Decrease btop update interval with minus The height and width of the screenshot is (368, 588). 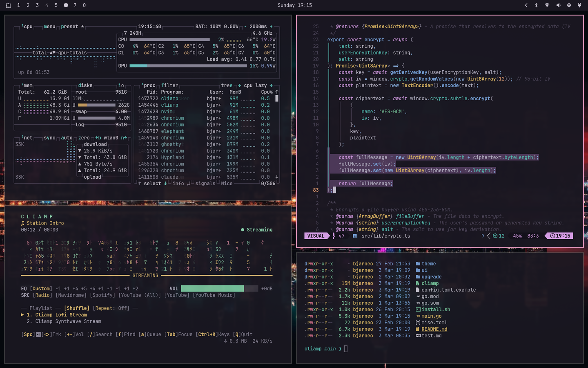tap(245, 27)
